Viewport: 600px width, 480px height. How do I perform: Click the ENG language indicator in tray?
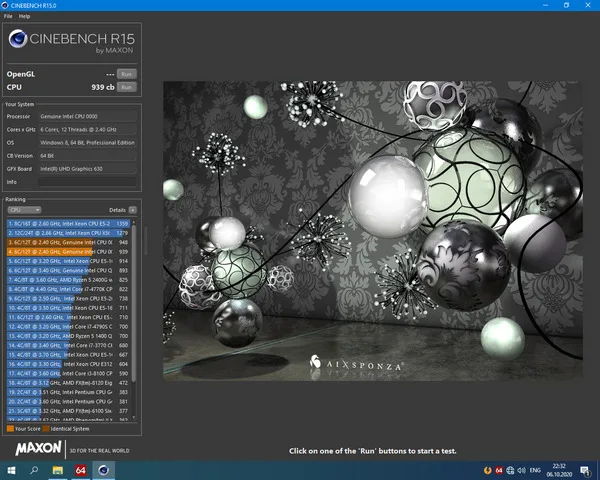tap(535, 470)
